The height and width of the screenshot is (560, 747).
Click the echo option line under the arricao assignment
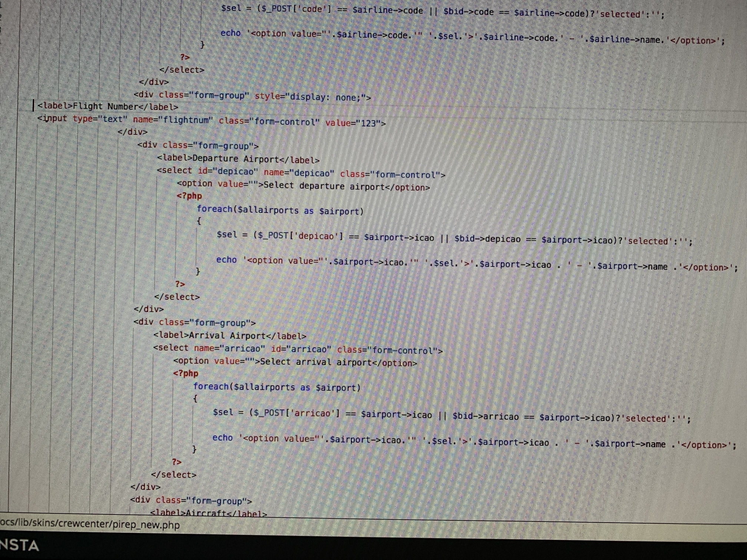pyautogui.click(x=475, y=441)
